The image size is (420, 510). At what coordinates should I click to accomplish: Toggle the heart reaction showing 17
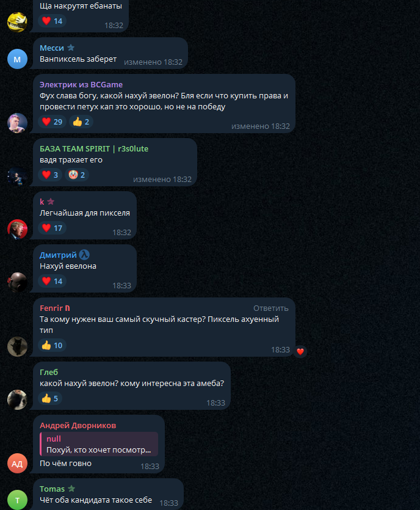tap(52, 228)
